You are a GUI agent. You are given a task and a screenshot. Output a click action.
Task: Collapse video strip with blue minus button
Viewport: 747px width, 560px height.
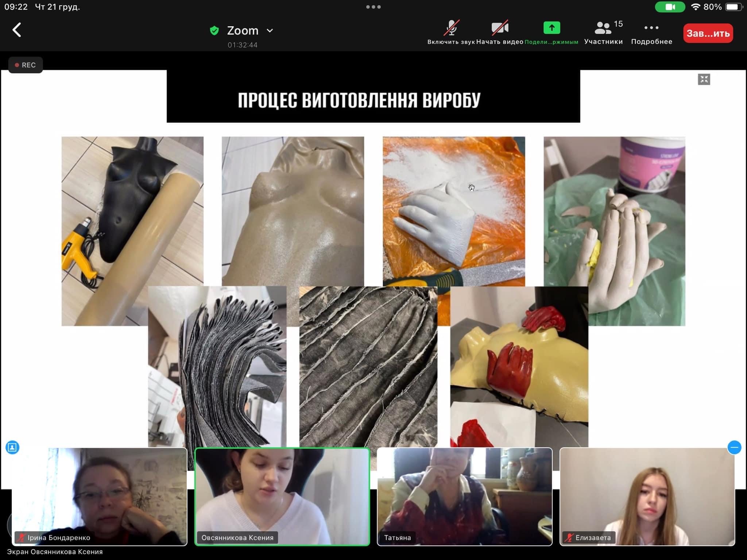[734, 447]
